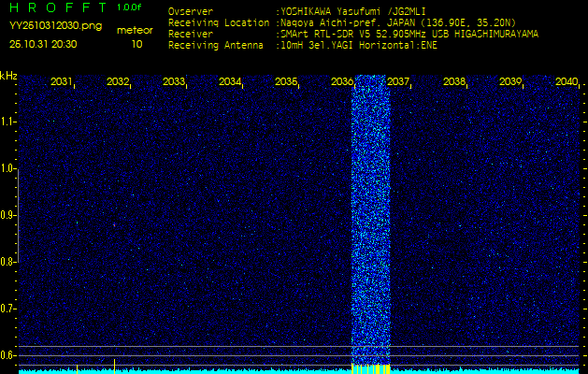Select the meteor count value 10
The image size is (588, 374).
point(137,43)
